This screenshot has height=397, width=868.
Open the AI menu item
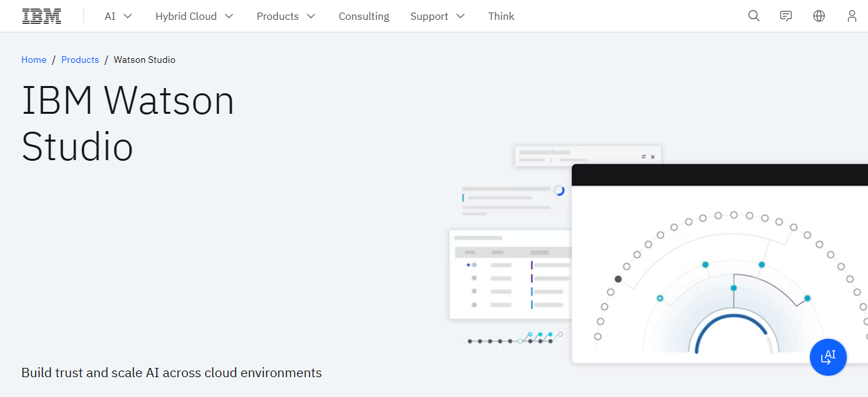coord(110,16)
